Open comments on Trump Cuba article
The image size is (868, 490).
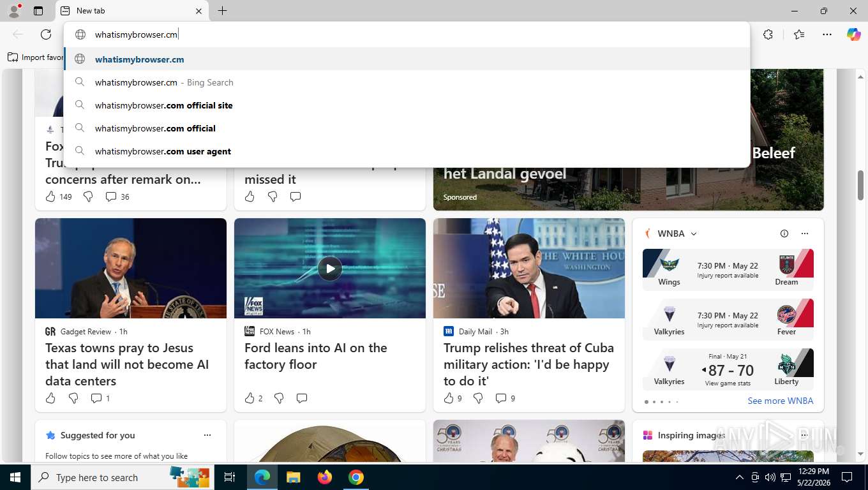505,398
